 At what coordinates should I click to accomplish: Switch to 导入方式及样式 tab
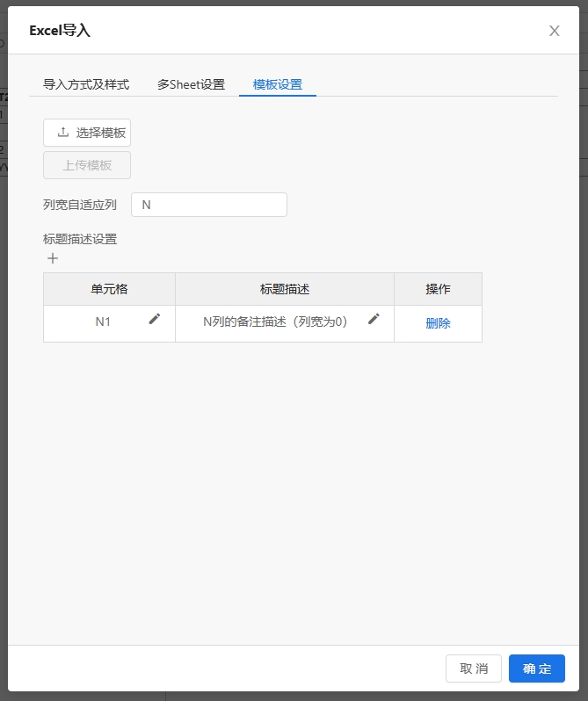(86, 84)
